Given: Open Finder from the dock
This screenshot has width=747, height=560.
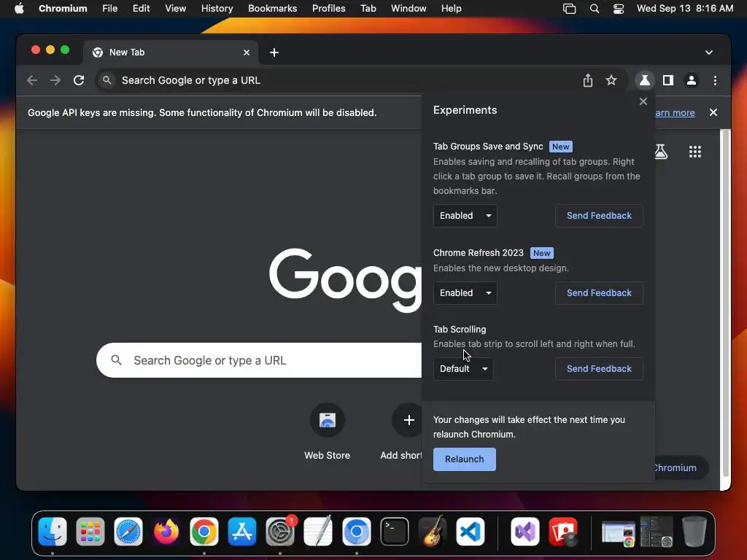Looking at the screenshot, I should (x=53, y=532).
